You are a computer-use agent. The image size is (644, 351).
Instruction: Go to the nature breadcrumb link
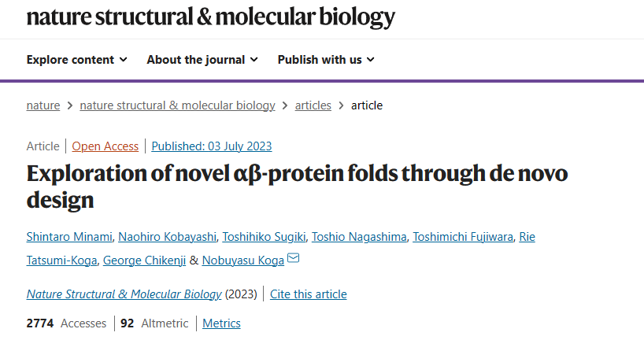click(43, 105)
